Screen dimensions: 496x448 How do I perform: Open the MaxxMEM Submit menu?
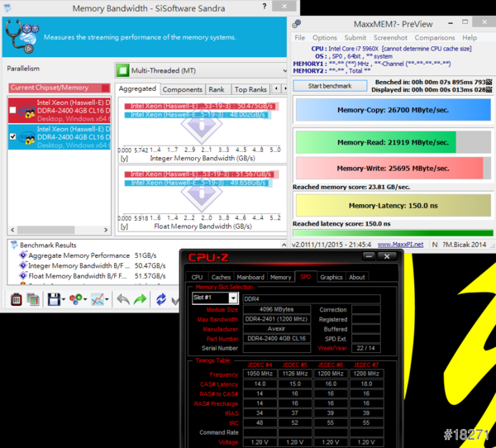355,38
